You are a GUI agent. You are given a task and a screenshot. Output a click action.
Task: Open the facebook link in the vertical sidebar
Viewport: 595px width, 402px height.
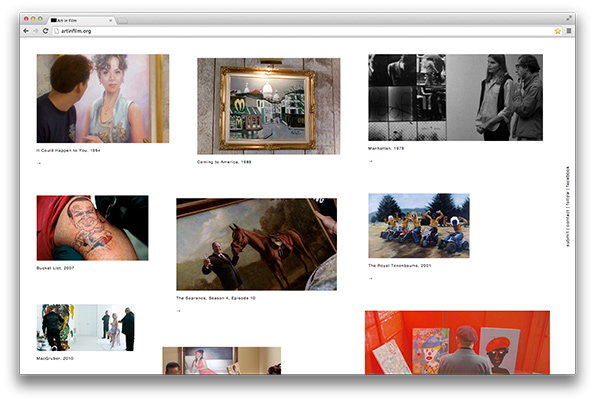568,177
